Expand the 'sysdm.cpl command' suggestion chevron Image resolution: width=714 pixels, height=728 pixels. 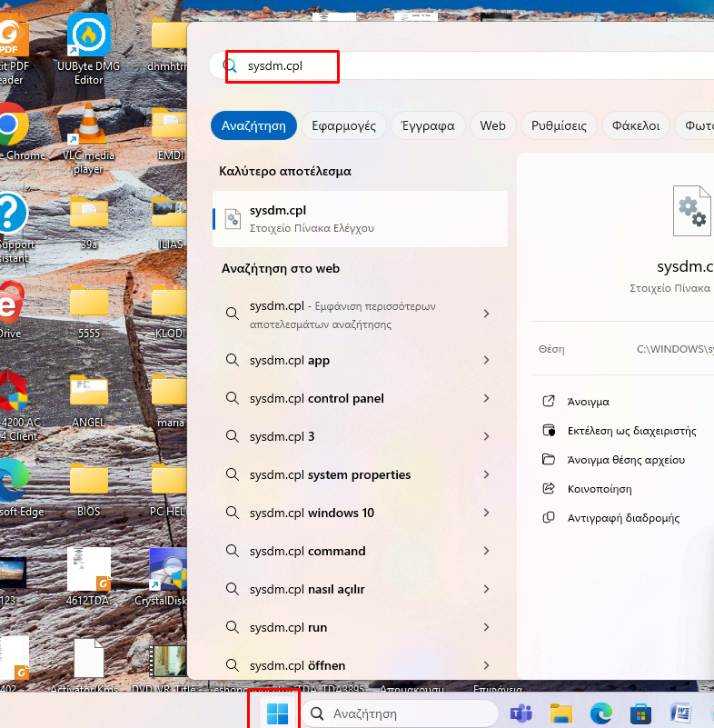click(x=486, y=552)
